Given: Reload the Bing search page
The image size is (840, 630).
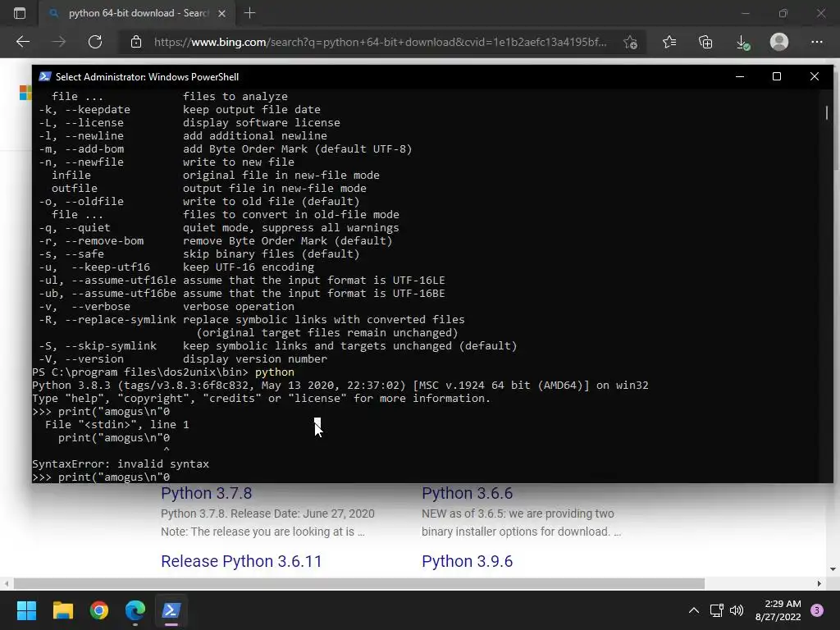Looking at the screenshot, I should pyautogui.click(x=95, y=42).
